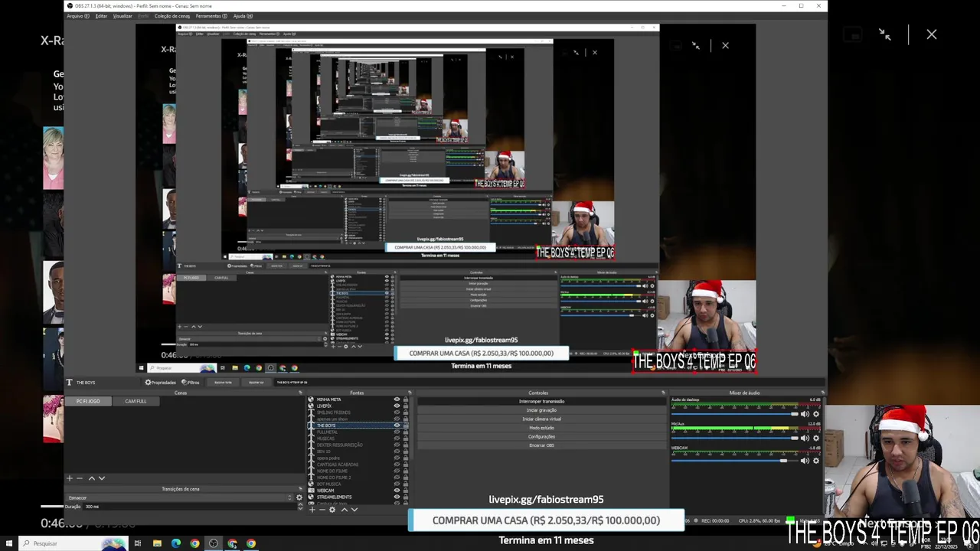Open the Ajuda menu
The height and width of the screenshot is (551, 980).
(242, 16)
